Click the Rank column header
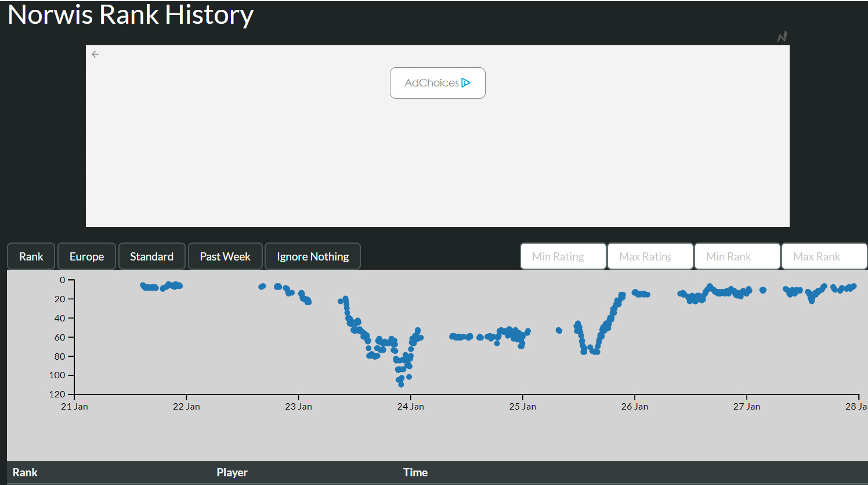The width and height of the screenshot is (868, 485). pyautogui.click(x=25, y=472)
